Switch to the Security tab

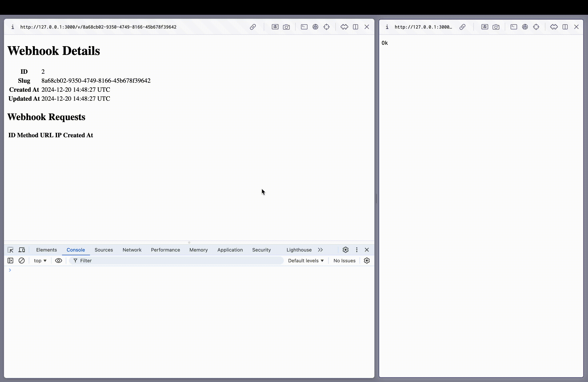pos(261,250)
